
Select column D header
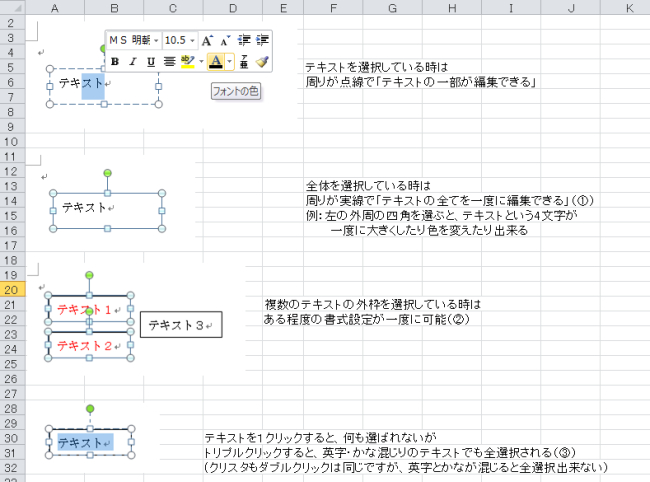[233, 8]
